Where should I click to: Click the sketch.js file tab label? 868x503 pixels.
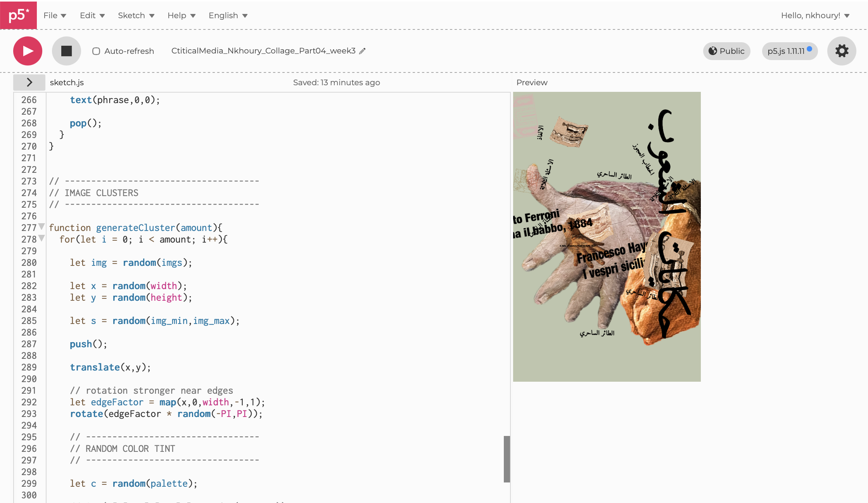[x=67, y=83]
